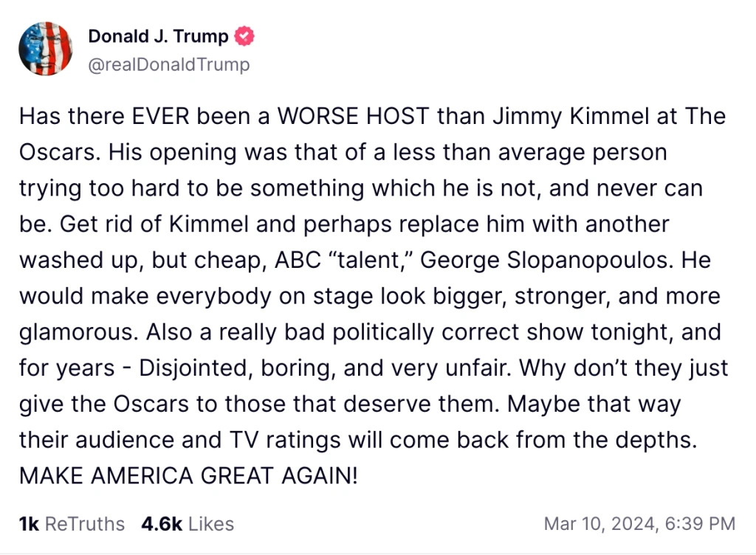Open the Donald J. Trump display name
Viewport: 756px width, 555px height.
[158, 36]
